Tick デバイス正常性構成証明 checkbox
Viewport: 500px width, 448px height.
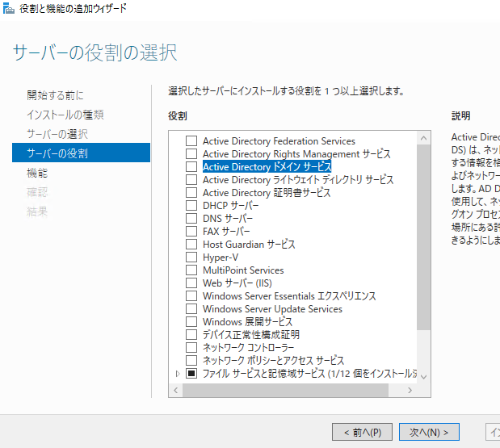coord(191,334)
